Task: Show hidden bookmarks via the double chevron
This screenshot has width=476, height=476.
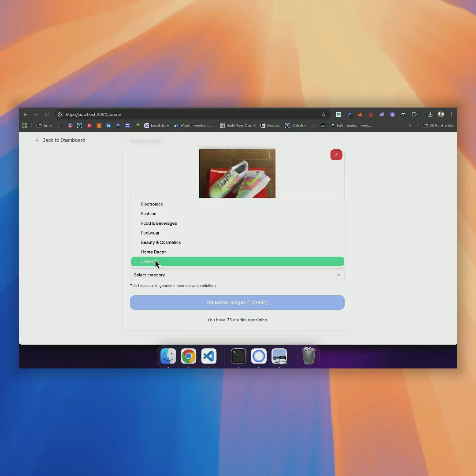Action: 411,126
